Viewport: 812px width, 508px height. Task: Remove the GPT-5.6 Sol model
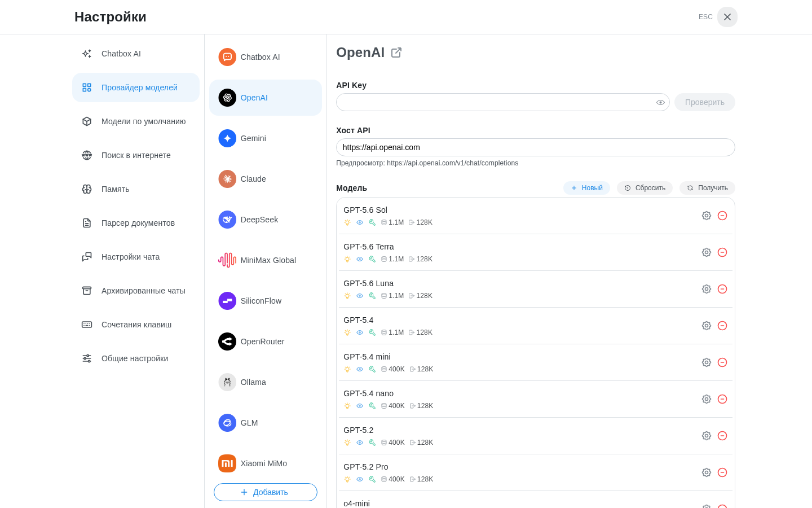722,216
